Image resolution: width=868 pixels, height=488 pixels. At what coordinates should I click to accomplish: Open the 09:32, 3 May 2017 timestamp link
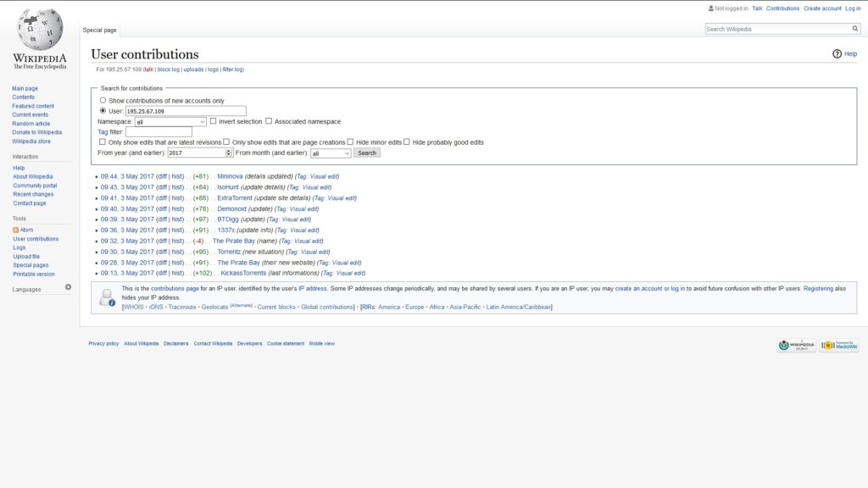[x=127, y=241]
